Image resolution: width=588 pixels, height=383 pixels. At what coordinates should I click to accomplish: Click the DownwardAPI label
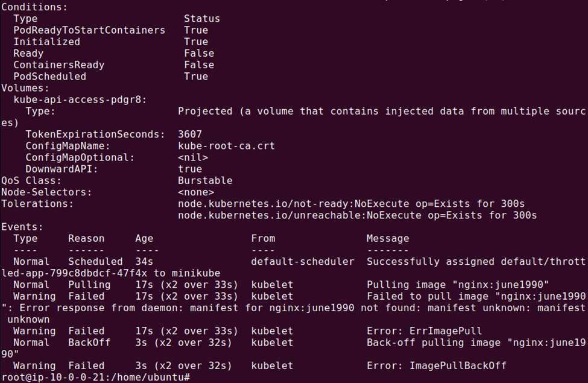point(62,169)
